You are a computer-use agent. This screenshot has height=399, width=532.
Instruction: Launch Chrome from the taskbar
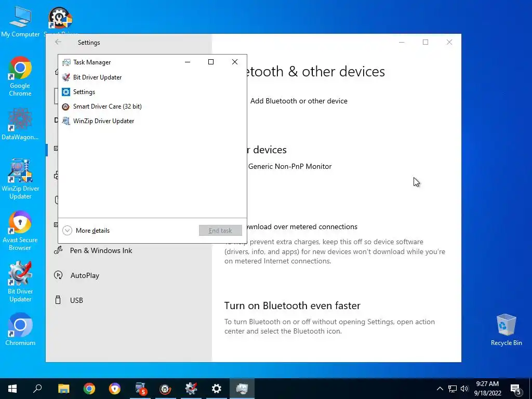point(89,389)
